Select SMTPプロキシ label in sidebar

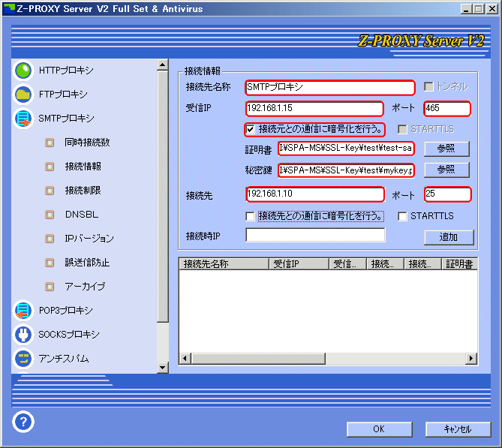point(66,118)
